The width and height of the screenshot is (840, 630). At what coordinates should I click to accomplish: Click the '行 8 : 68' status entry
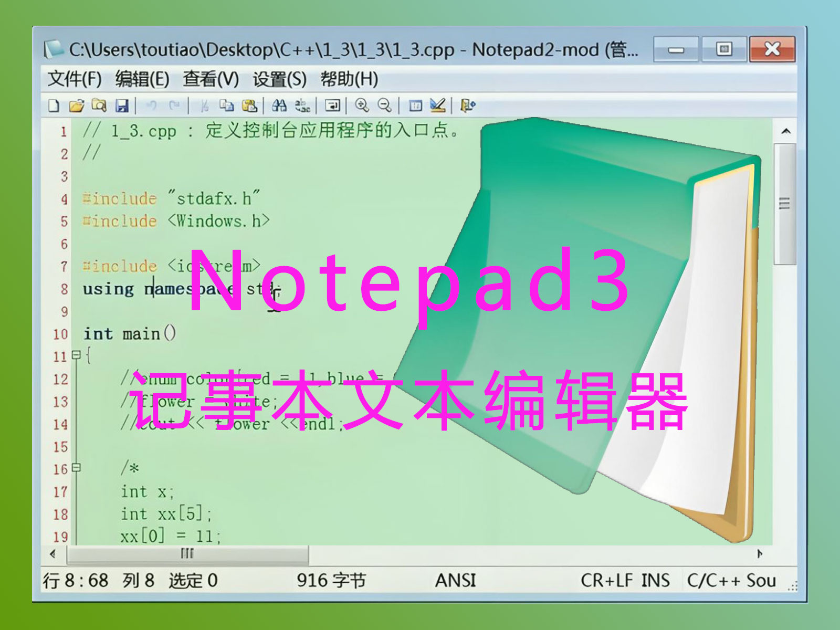(x=76, y=580)
